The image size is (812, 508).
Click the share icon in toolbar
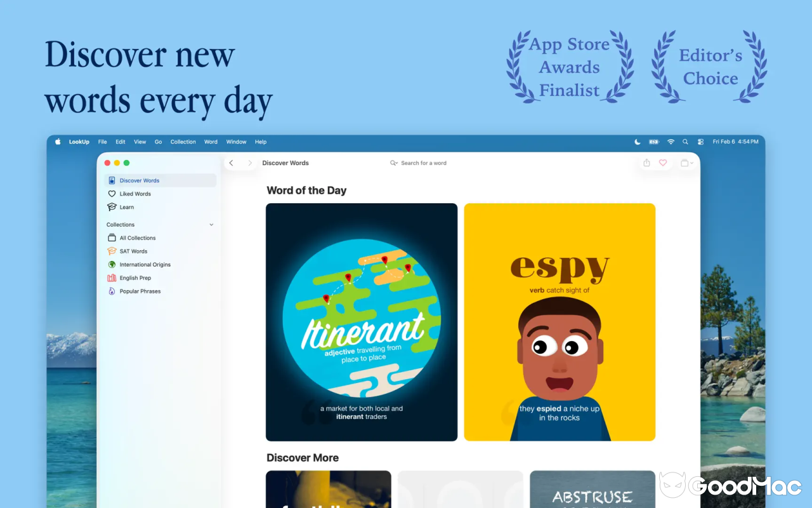pyautogui.click(x=646, y=163)
